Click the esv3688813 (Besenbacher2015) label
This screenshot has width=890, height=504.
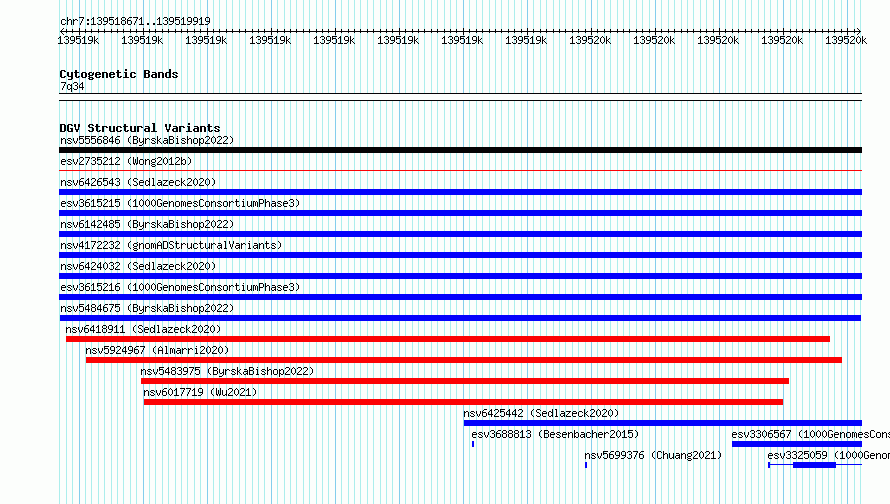(x=555, y=434)
